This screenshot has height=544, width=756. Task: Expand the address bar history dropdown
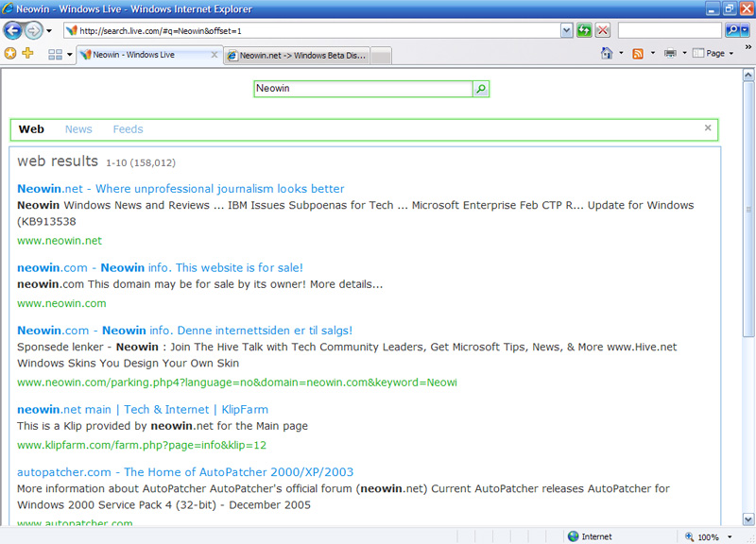tap(565, 30)
